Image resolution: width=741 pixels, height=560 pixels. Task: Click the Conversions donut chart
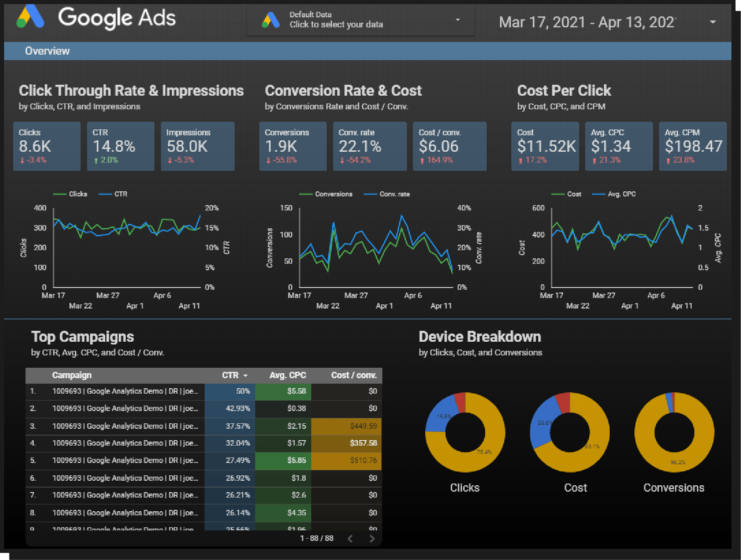674,432
